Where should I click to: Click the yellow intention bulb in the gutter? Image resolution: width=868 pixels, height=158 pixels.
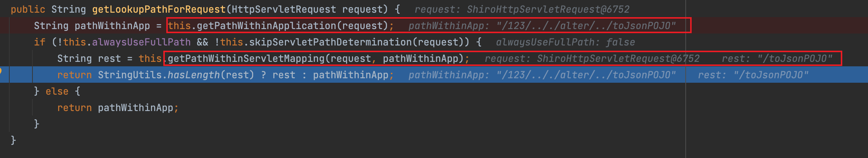point(1,71)
